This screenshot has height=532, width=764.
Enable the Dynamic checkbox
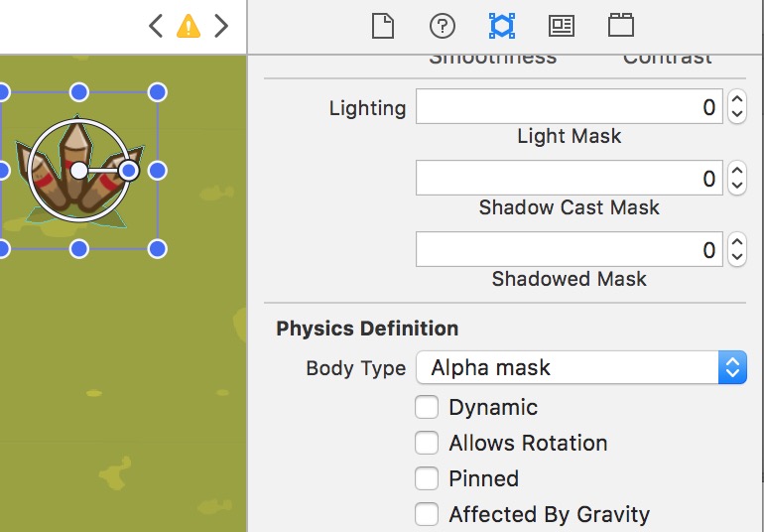(x=427, y=407)
